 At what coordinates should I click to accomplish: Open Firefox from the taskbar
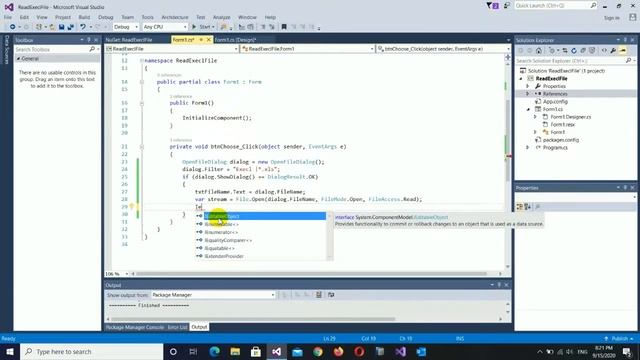338,351
